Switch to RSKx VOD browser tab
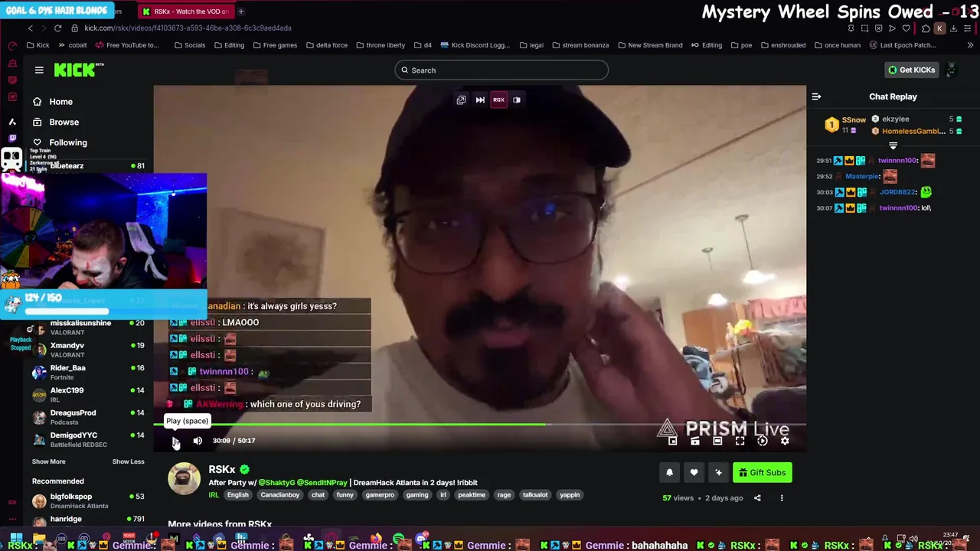The width and height of the screenshot is (980, 551). 186,11
